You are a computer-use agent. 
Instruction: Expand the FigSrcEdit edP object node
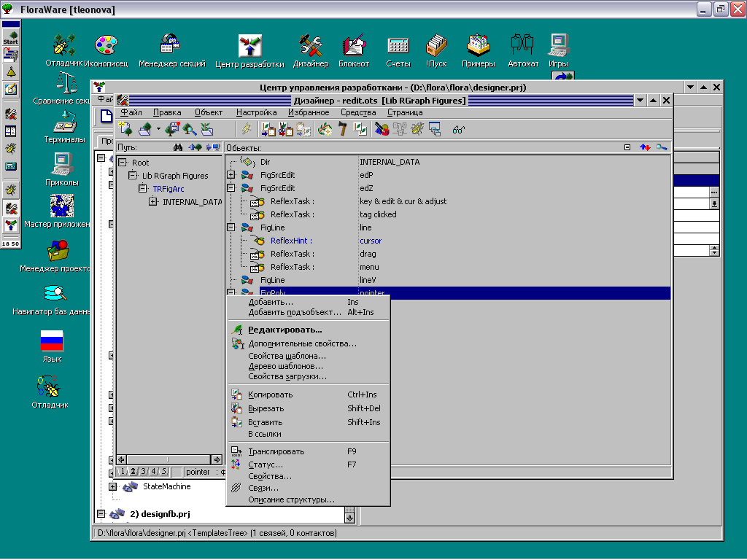click(231, 175)
